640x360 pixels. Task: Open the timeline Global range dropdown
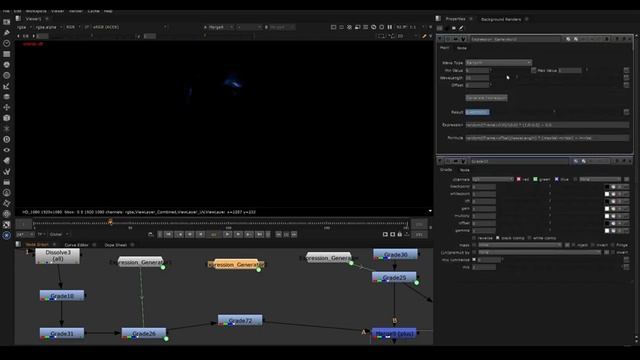(x=59, y=234)
